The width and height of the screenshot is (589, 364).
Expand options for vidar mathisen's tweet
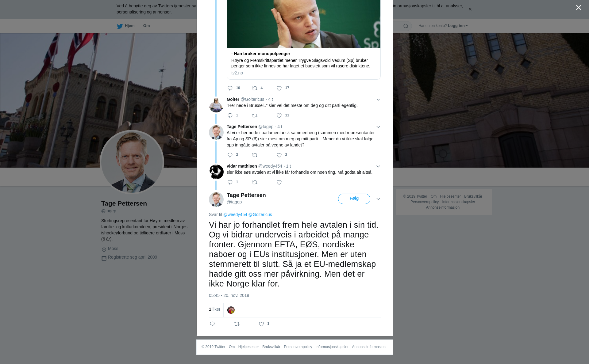pos(378,166)
